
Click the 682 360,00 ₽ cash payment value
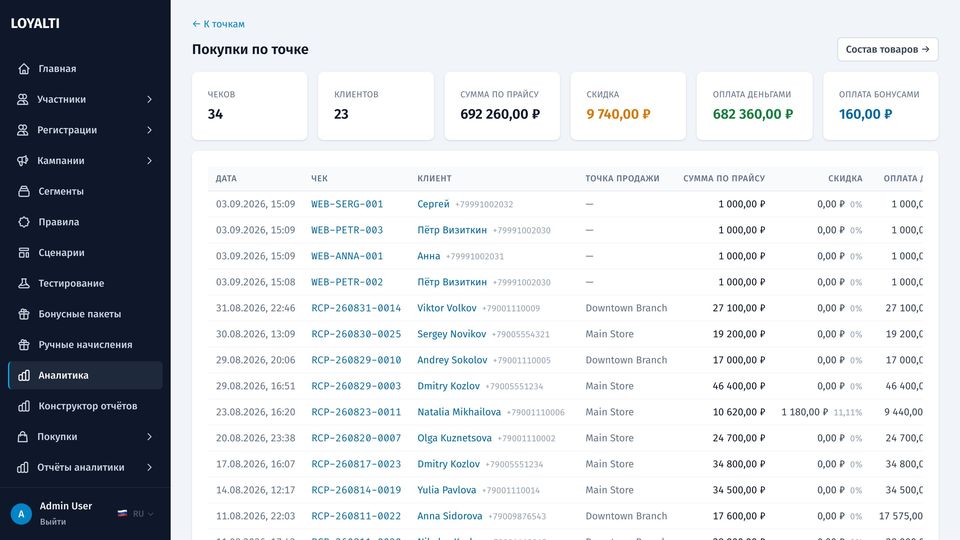pyautogui.click(x=752, y=114)
